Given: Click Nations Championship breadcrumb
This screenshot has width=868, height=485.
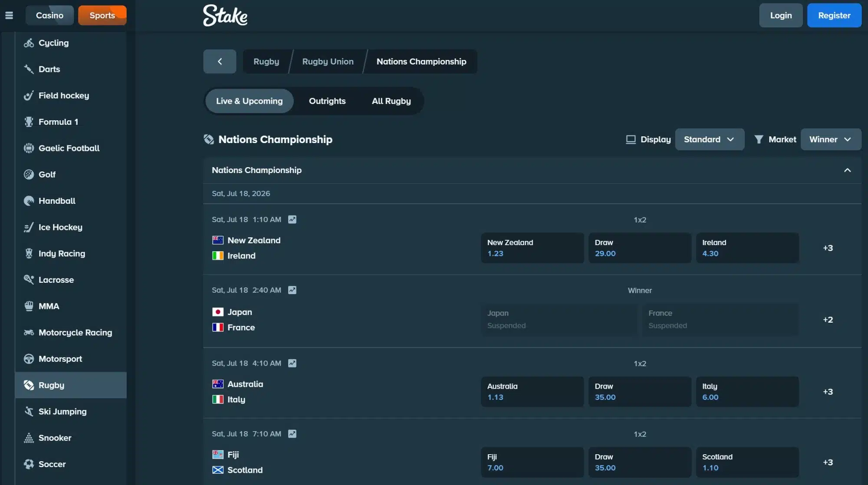Looking at the screenshot, I should coord(421,62).
